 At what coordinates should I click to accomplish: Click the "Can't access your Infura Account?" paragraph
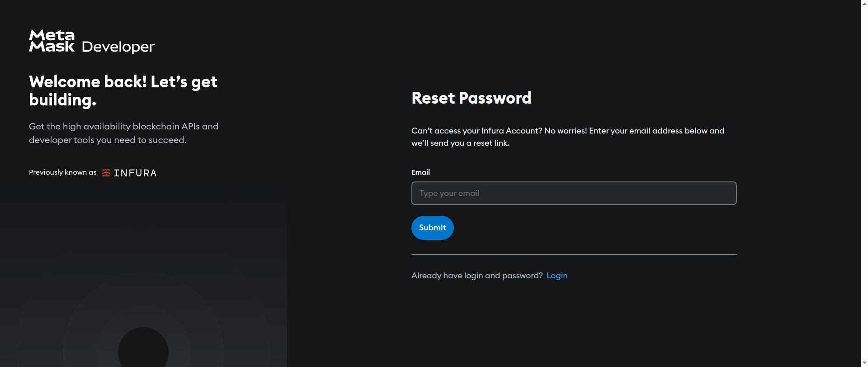(567, 137)
